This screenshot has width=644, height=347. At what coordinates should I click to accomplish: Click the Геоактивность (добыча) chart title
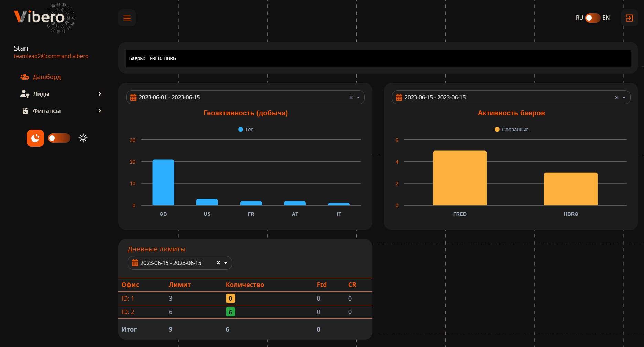point(245,113)
